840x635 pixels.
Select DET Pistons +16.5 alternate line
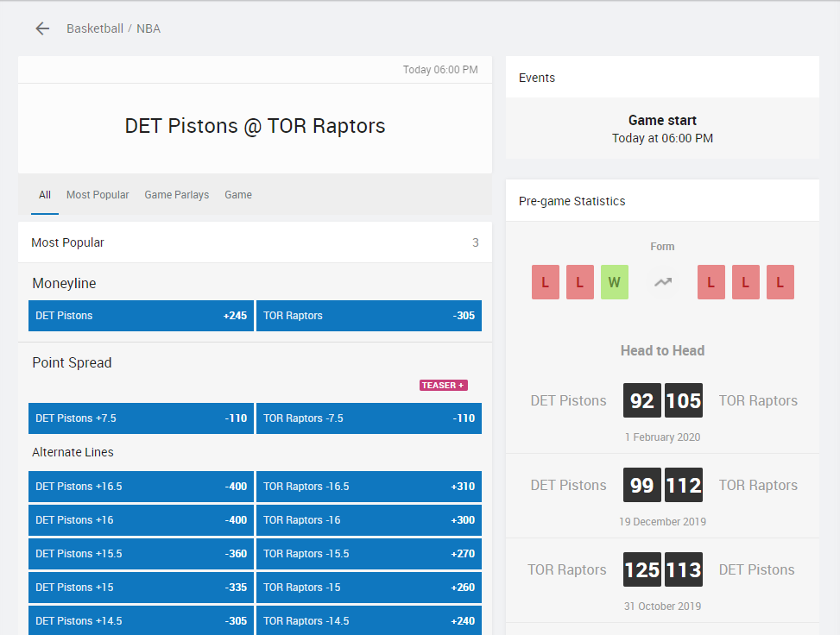(141, 486)
